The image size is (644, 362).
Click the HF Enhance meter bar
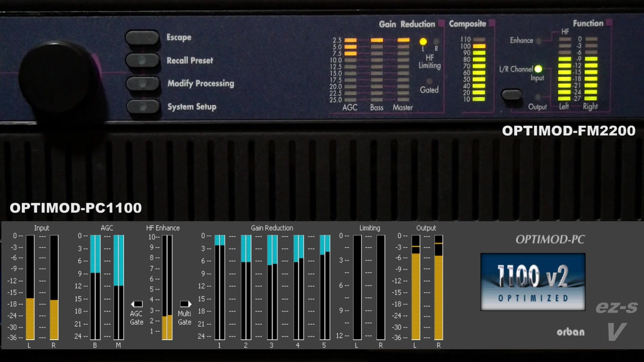point(167,287)
